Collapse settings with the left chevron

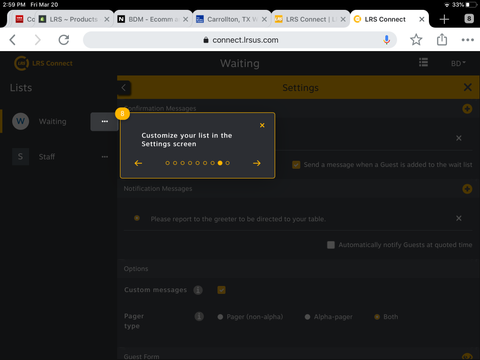coord(124,88)
